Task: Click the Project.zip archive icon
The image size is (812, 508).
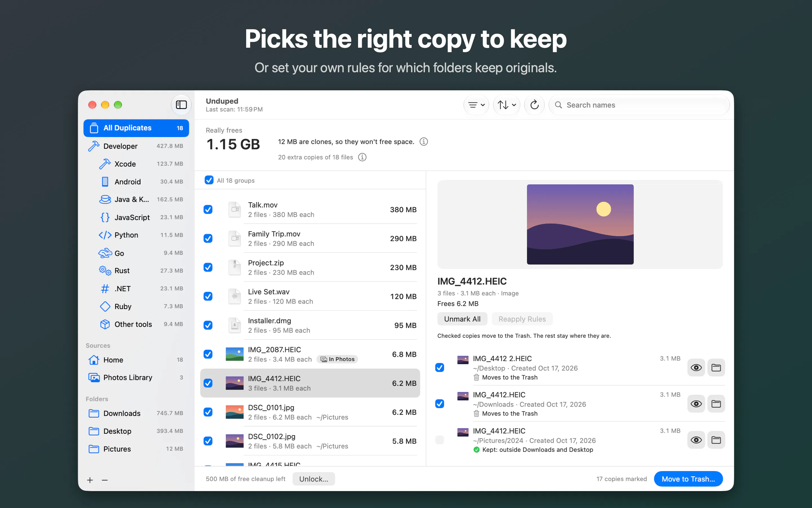Action: pyautogui.click(x=235, y=268)
